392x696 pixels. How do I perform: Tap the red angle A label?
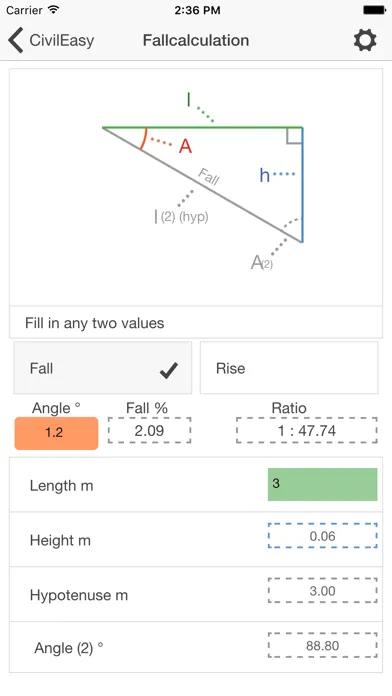pos(186,146)
